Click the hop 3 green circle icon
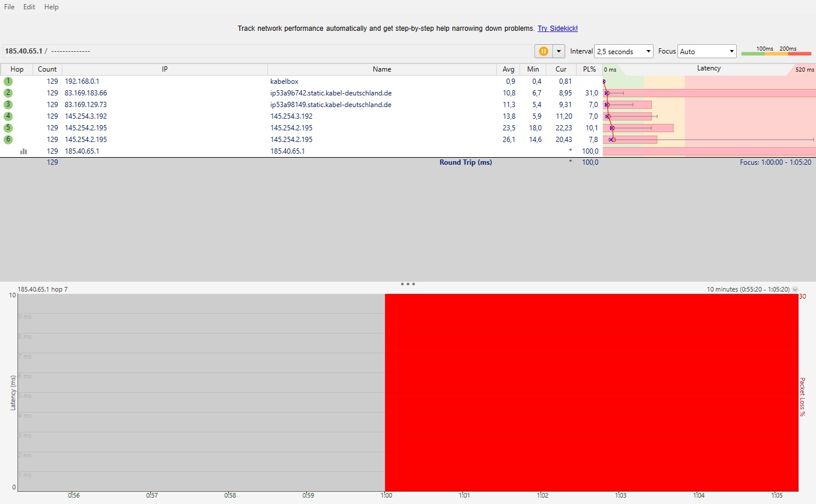816x504 pixels. pyautogui.click(x=8, y=105)
